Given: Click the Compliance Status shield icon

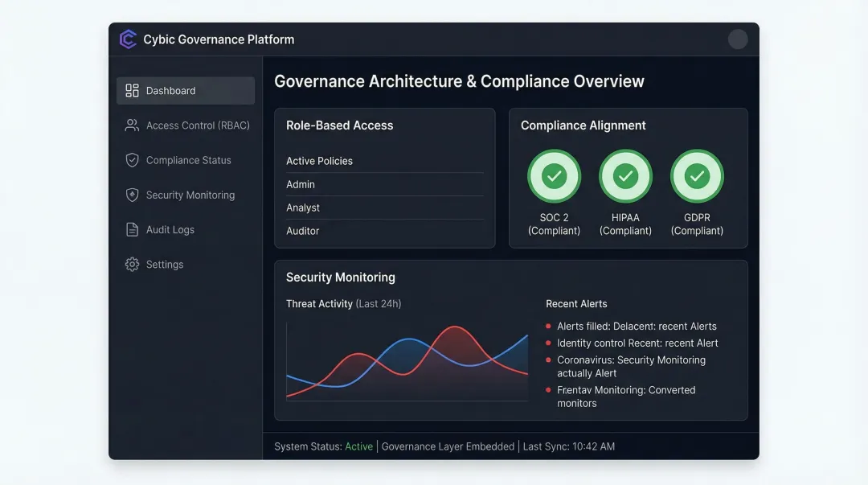Looking at the screenshot, I should tap(131, 160).
